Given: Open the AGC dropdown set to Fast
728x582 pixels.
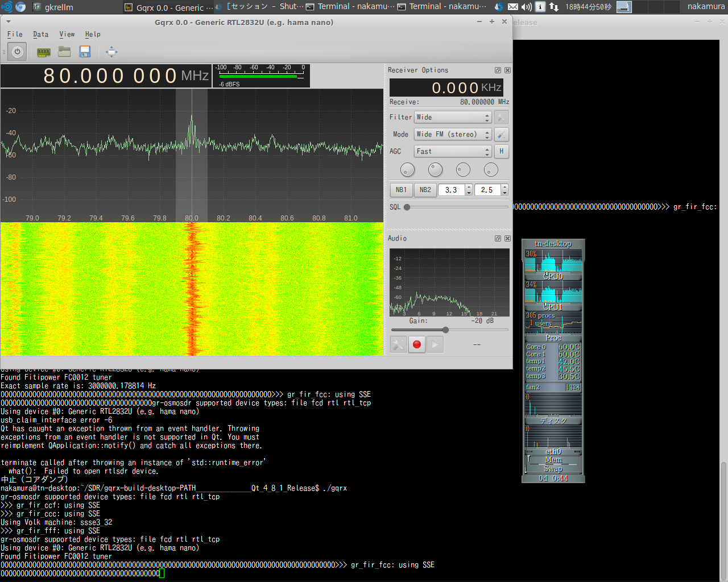Looking at the screenshot, I should point(452,151).
